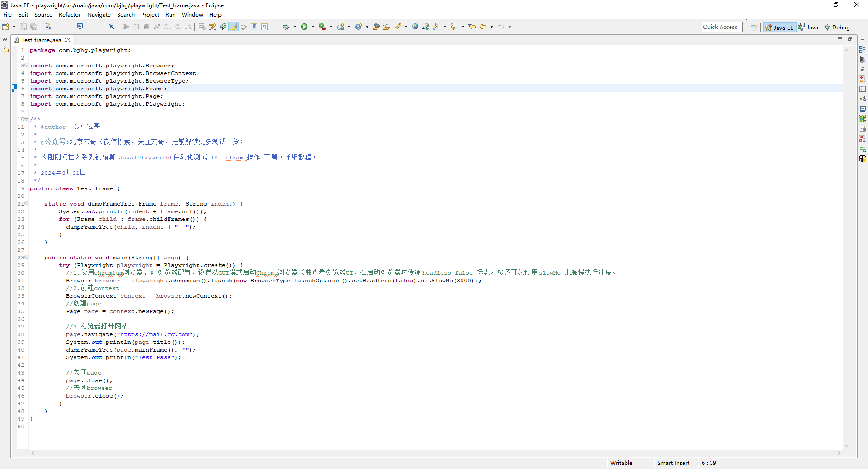Click the Terminate stop icon

coord(146,27)
